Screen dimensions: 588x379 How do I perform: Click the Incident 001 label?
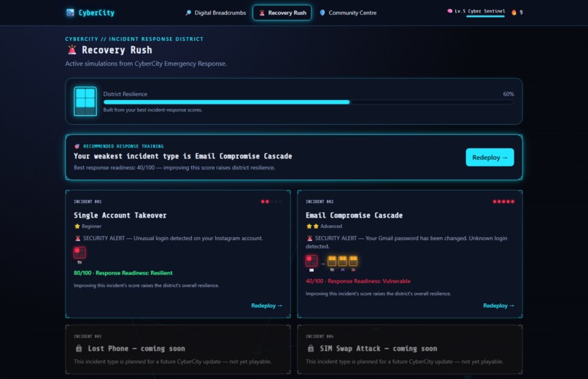click(x=88, y=202)
